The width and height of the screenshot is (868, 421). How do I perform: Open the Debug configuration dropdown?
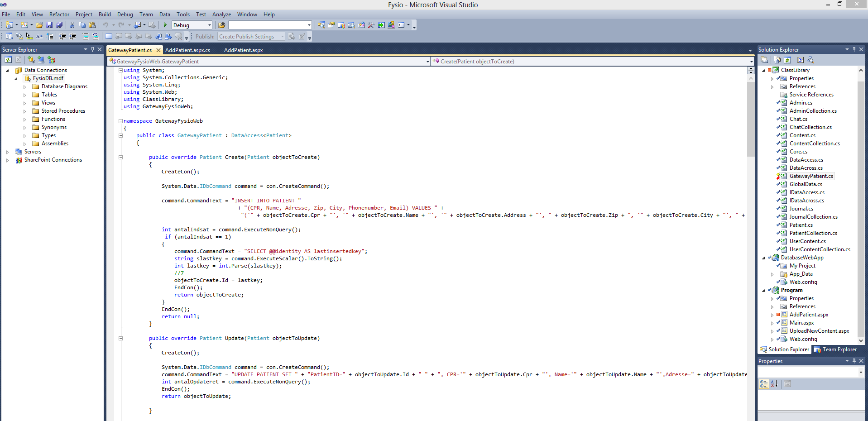(x=209, y=25)
